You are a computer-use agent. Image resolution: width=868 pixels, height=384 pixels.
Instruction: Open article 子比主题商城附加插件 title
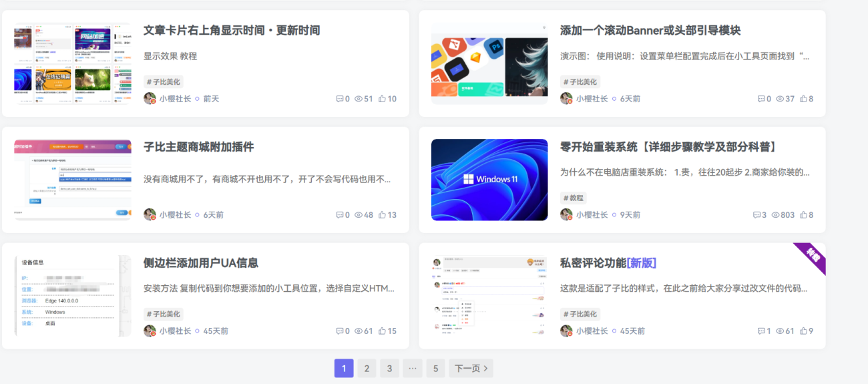198,147
